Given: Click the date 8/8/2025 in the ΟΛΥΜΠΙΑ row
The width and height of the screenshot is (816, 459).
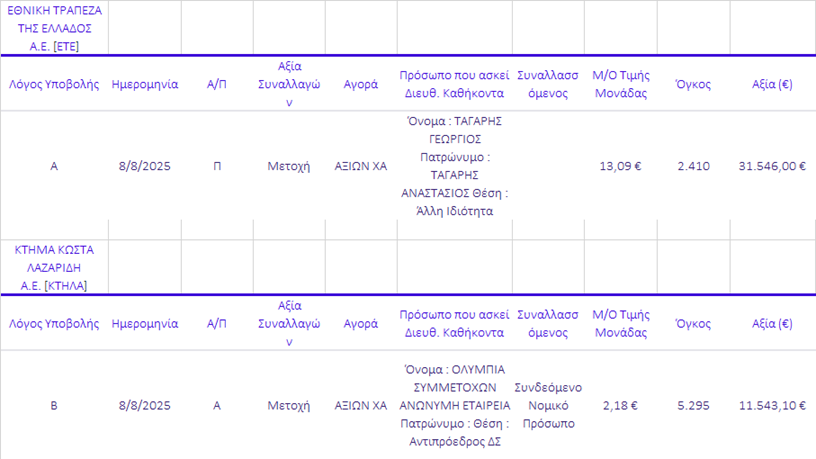Looking at the screenshot, I should point(145,405).
